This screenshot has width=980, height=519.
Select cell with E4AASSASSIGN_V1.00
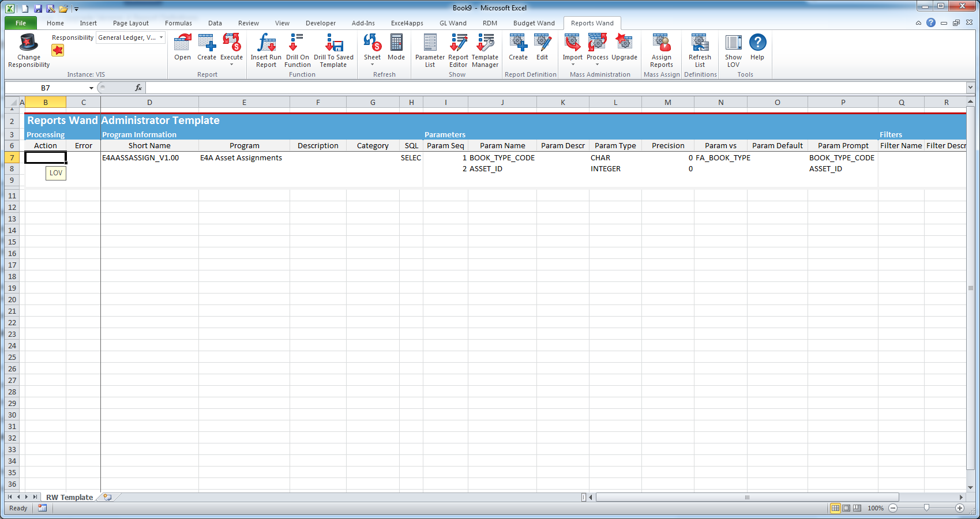(x=149, y=157)
